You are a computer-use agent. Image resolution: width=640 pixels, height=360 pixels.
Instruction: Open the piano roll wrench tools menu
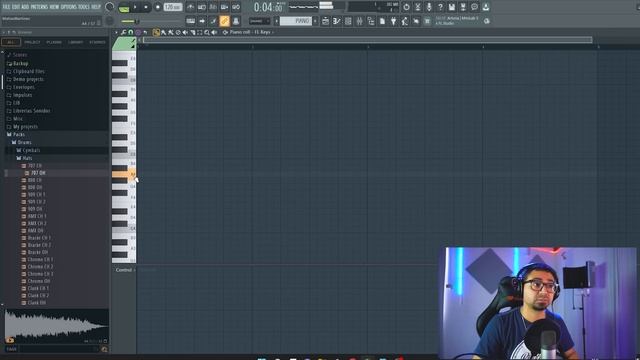pos(123,32)
